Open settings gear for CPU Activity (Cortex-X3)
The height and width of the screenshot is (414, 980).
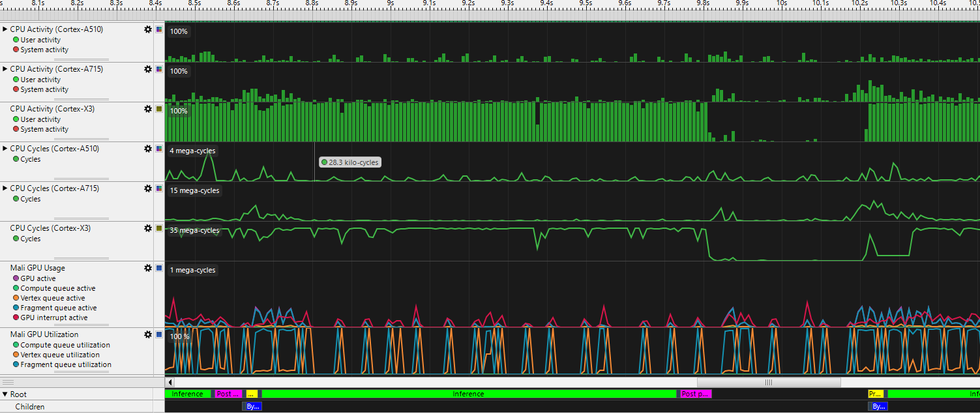pos(148,109)
